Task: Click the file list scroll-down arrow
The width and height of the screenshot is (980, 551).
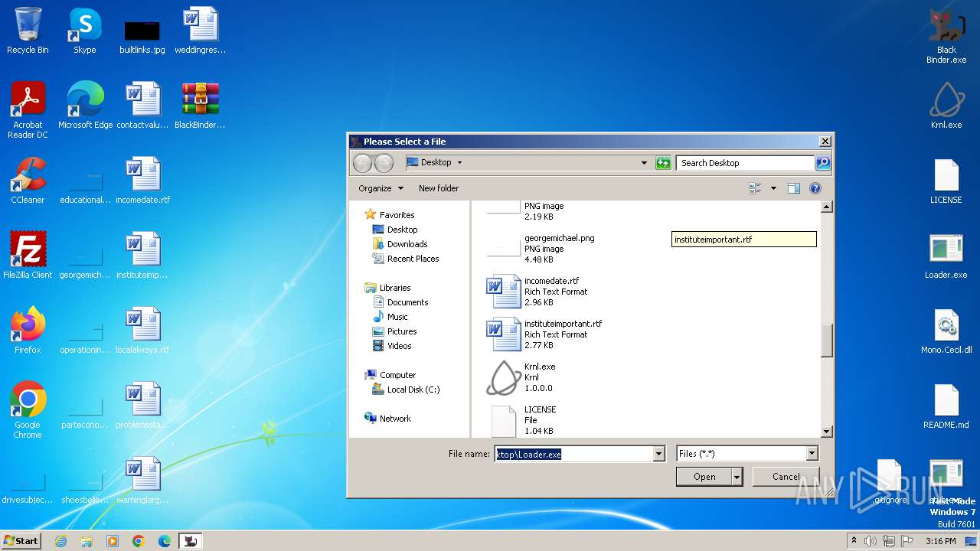Action: [x=826, y=432]
